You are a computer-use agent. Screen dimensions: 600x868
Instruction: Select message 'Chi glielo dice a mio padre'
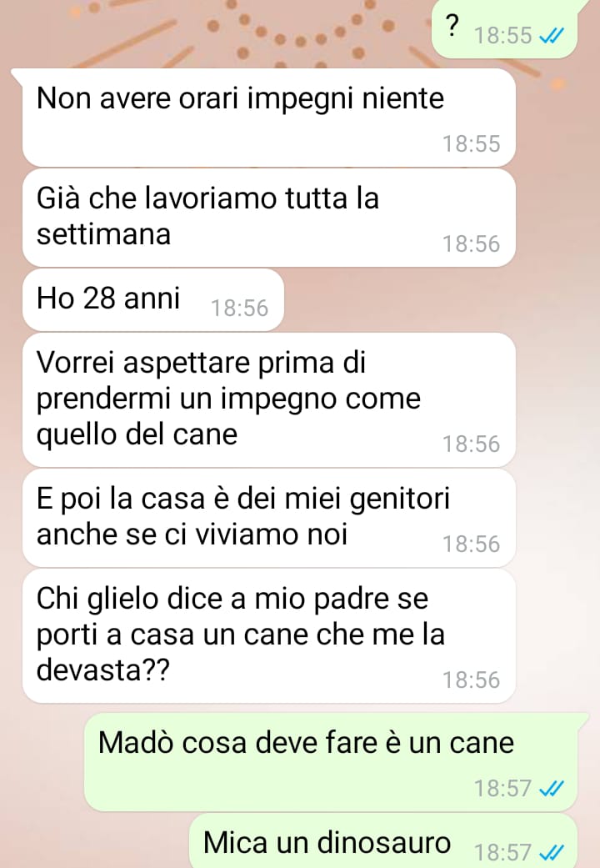269,635
